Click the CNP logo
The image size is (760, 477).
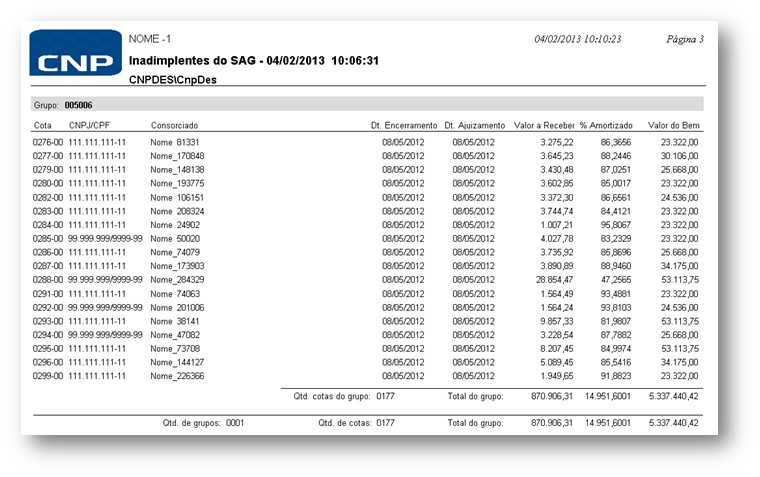tap(76, 53)
